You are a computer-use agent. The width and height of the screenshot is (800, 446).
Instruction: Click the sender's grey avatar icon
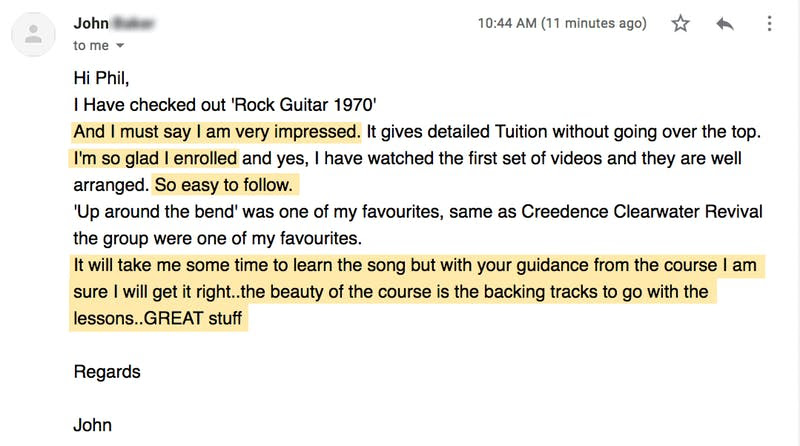click(33, 34)
